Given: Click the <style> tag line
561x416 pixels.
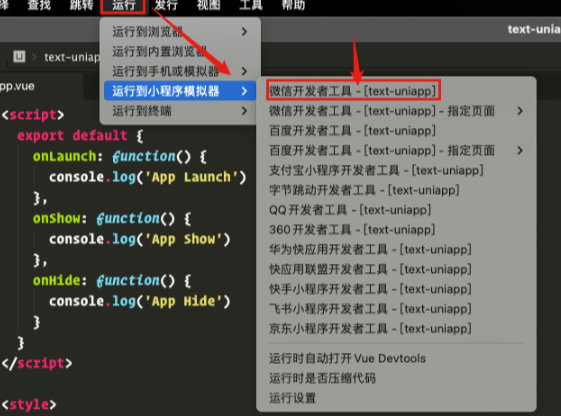Looking at the screenshot, I should (x=29, y=405).
